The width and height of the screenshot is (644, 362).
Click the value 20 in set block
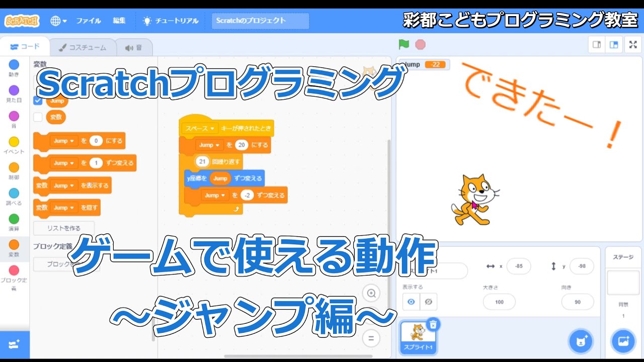pyautogui.click(x=242, y=145)
